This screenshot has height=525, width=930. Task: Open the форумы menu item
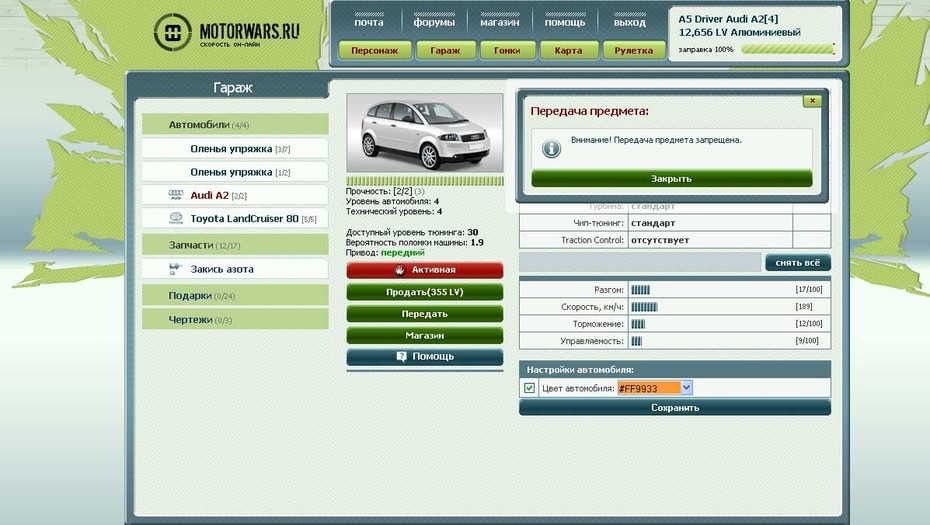(x=434, y=22)
